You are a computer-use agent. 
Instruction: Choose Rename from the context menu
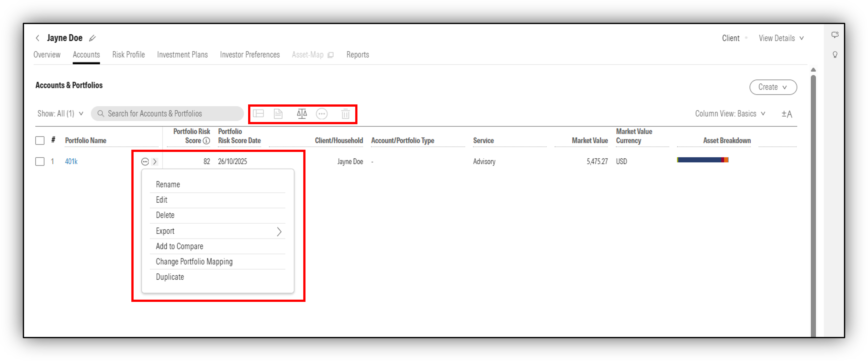tap(217, 185)
